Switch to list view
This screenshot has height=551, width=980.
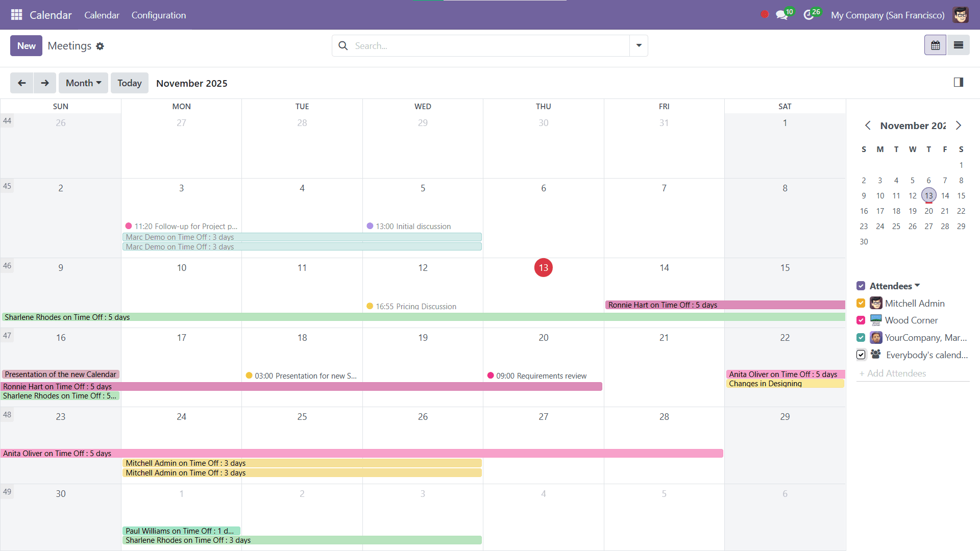pos(959,45)
